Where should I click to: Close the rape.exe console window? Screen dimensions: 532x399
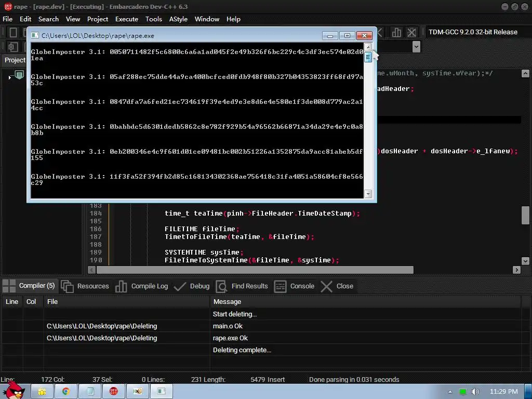(364, 36)
